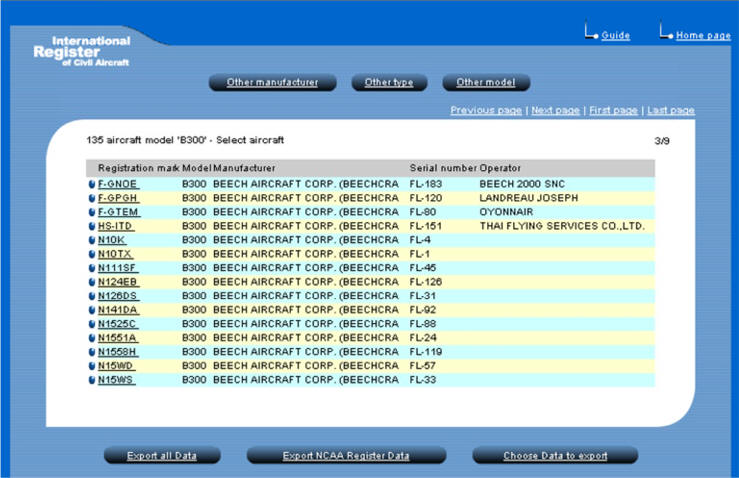Image resolution: width=739 pixels, height=478 pixels.
Task: Click the '135 aircraft model B300' heading
Action: tap(185, 140)
